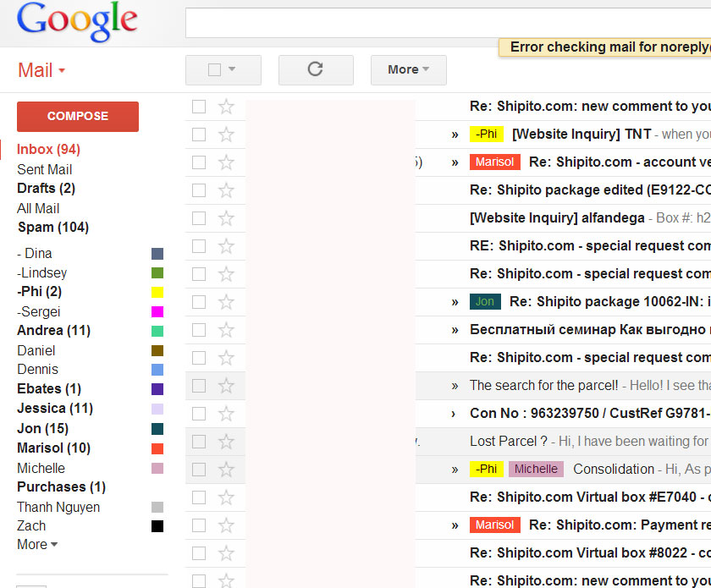Click the pink Michelle tag on Consolidation email

point(536,470)
